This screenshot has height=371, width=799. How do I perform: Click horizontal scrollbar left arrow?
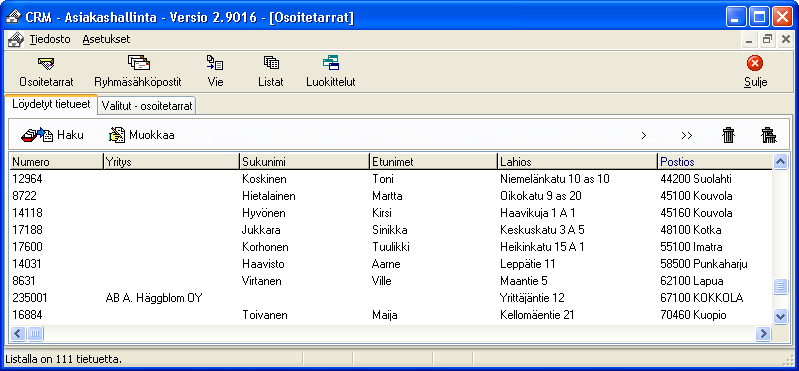17,334
